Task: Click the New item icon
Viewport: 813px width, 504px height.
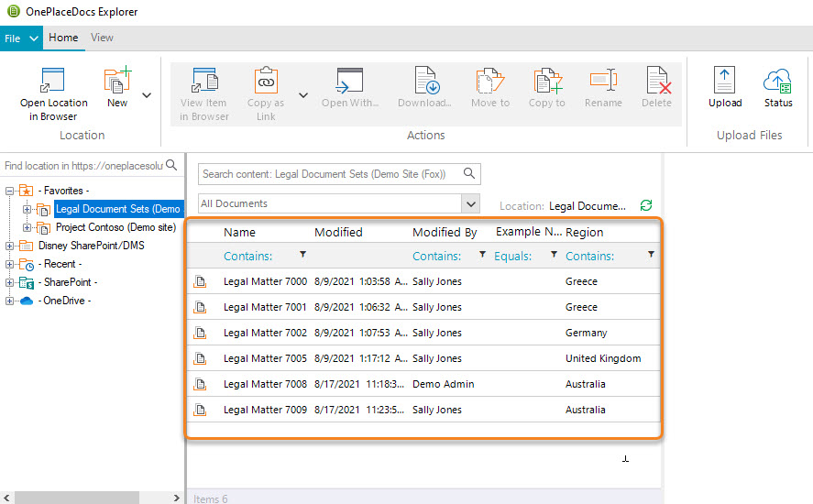Action: coord(117,80)
